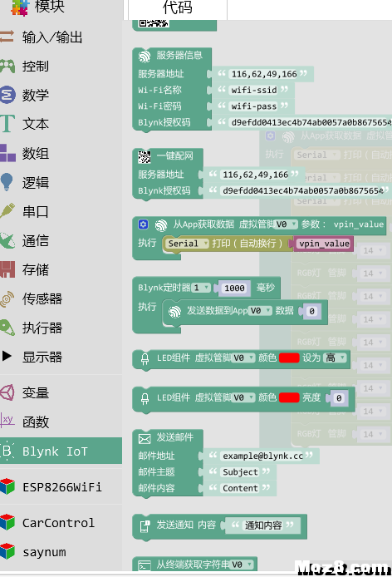Click the Wi-Fi密码 label
Image resolution: width=392 pixels, height=577 pixels.
click(x=159, y=106)
